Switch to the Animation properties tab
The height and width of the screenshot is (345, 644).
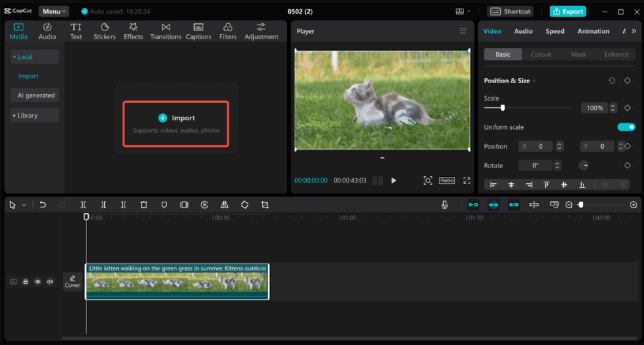coord(593,31)
